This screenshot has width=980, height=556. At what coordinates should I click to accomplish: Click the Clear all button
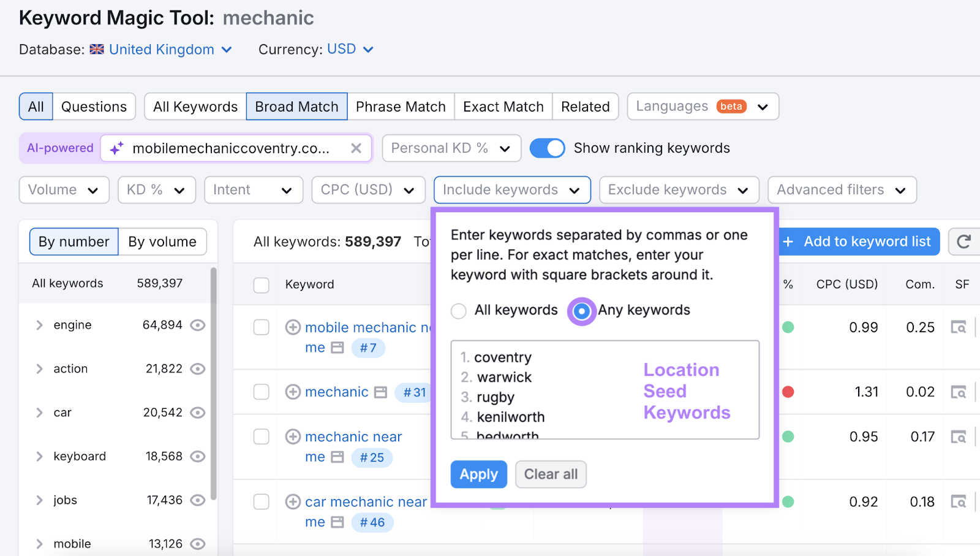tap(550, 474)
